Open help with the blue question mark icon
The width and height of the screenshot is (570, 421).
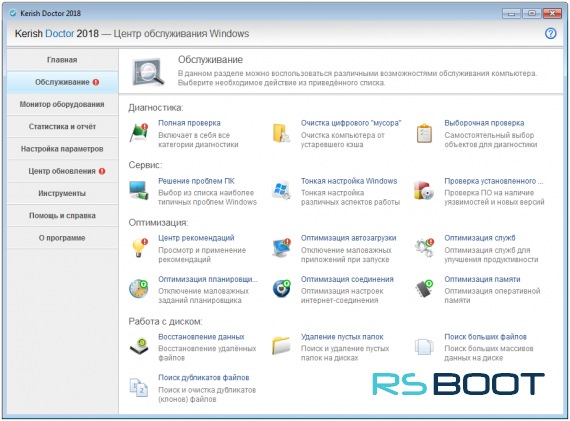550,33
